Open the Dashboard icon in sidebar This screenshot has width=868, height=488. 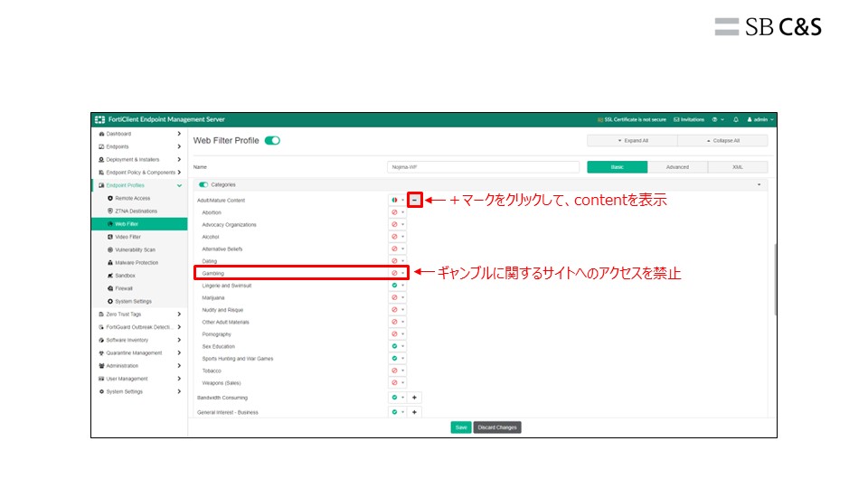coord(101,134)
